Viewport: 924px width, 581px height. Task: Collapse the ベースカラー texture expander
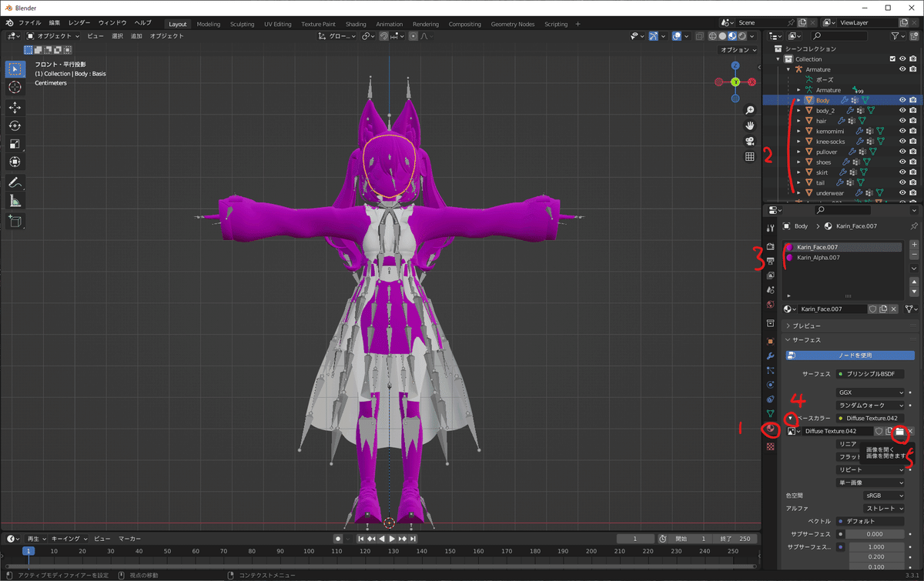click(x=790, y=418)
